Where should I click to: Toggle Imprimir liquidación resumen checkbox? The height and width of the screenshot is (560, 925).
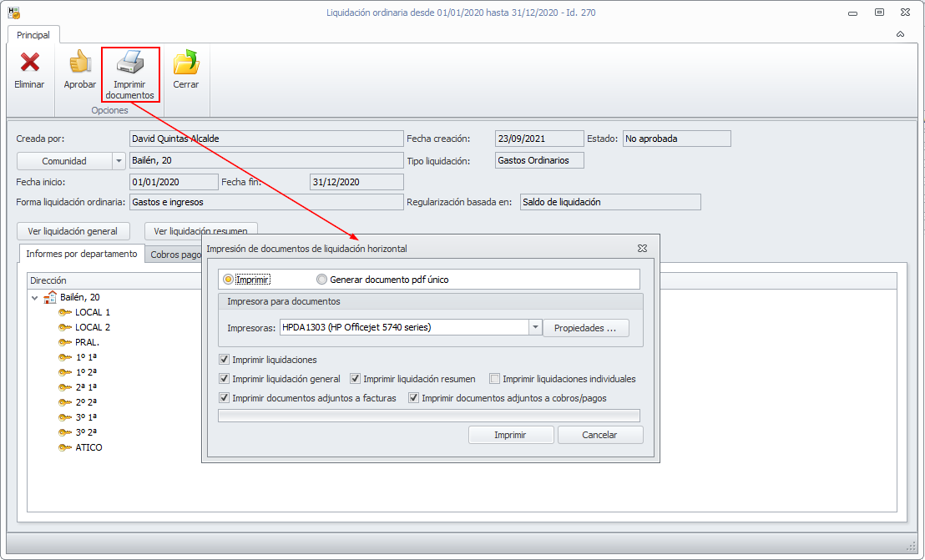355,378
